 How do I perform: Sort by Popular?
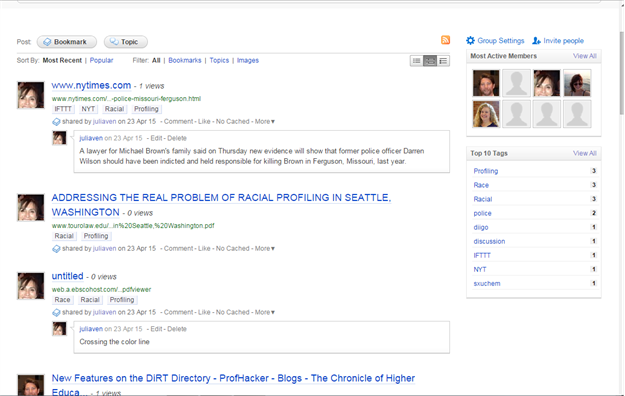[x=101, y=60]
